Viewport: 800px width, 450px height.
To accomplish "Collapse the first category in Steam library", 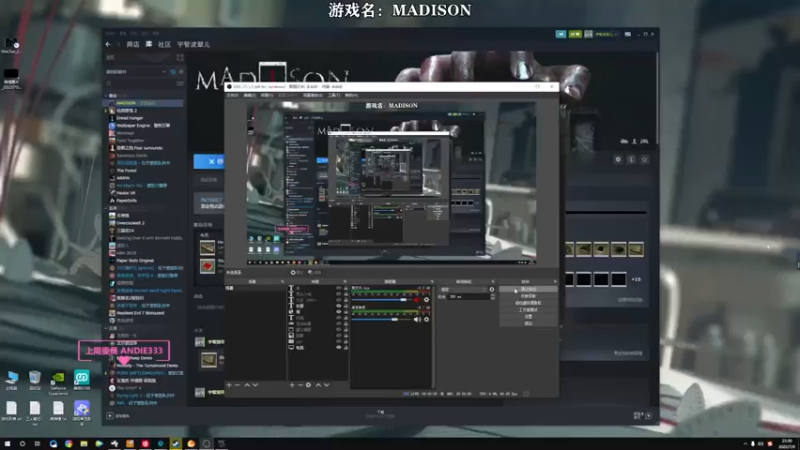I will click(x=106, y=95).
